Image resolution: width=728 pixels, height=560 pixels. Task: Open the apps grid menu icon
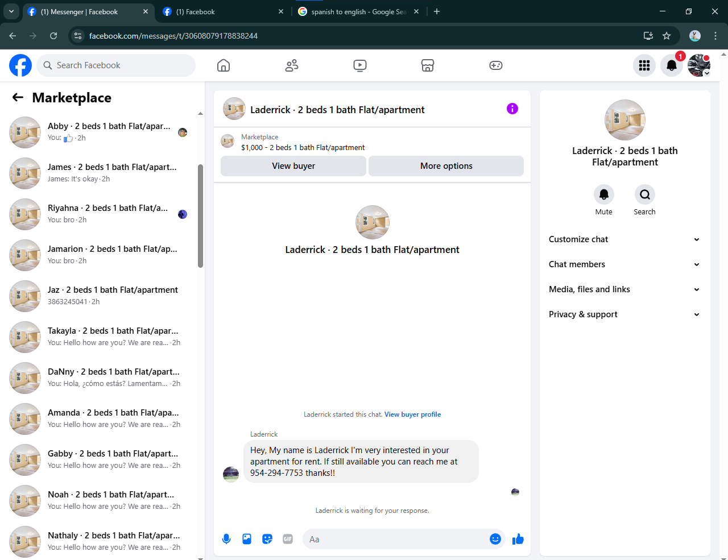(644, 65)
